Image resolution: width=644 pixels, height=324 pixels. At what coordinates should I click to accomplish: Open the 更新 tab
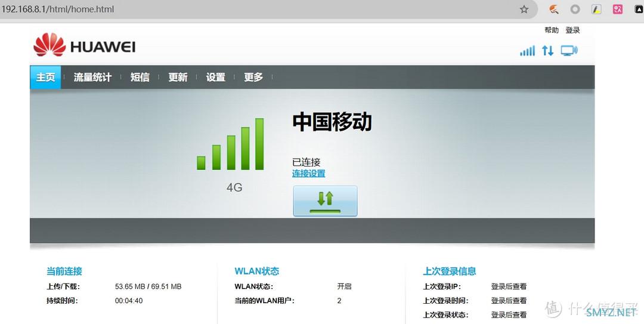click(x=178, y=77)
